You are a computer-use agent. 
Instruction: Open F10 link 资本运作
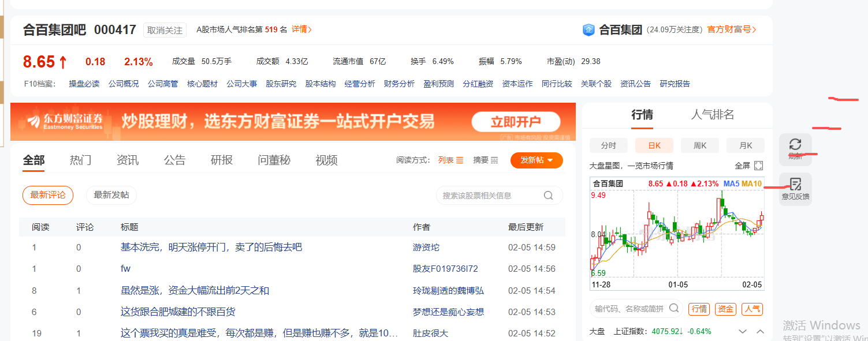pyautogui.click(x=517, y=84)
